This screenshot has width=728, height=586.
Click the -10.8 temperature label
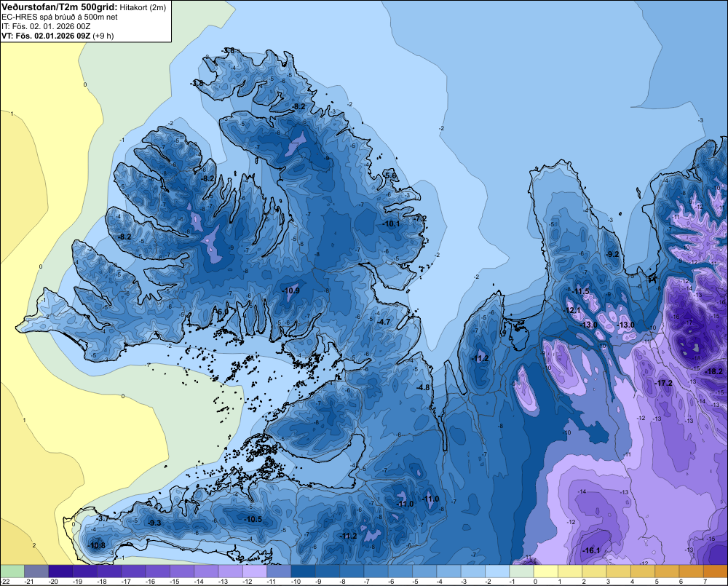(x=97, y=545)
